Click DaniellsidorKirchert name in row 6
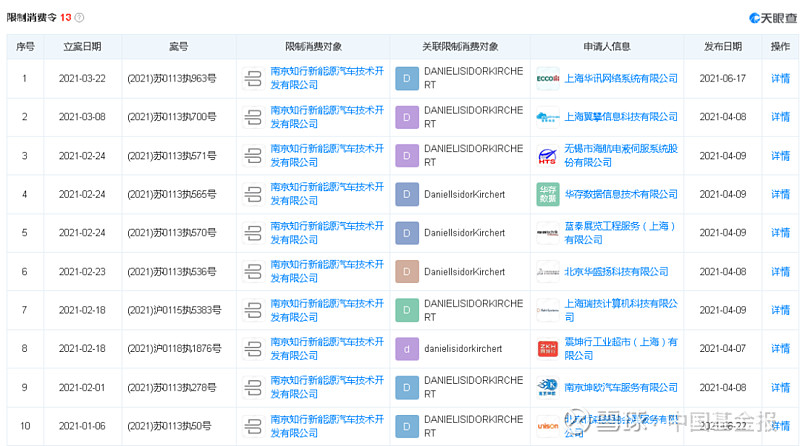Image resolution: width=800 pixels, height=446 pixels. coord(464,271)
